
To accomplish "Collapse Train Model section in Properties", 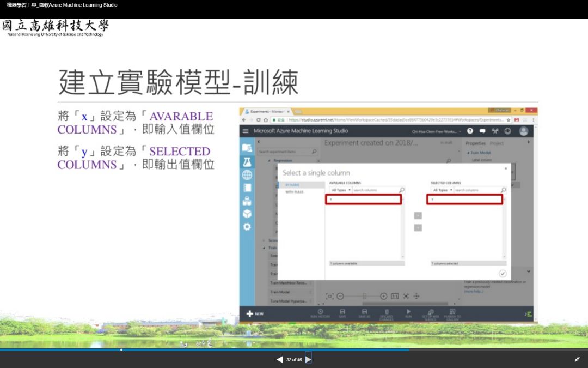I will 468,153.
